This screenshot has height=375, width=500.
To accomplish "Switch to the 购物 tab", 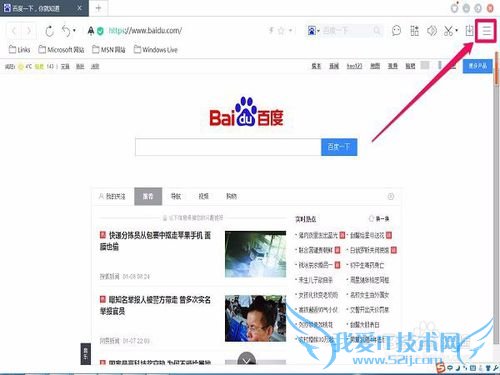I will pos(231,196).
